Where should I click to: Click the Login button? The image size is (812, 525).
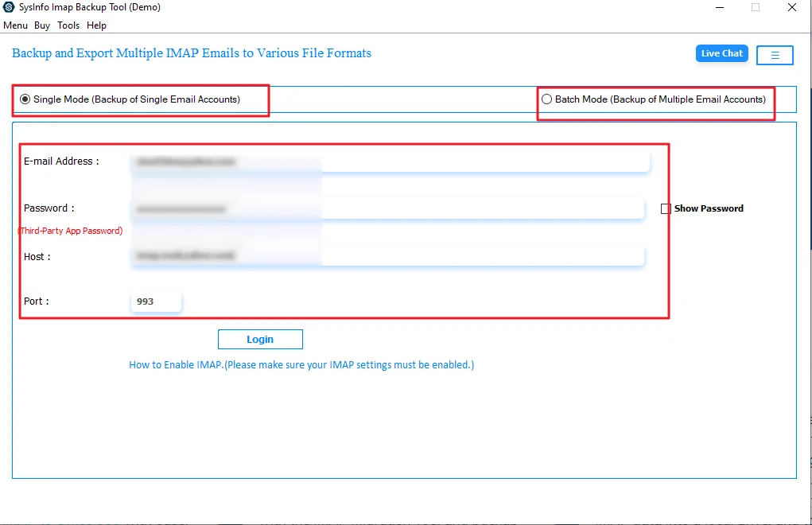tap(260, 339)
